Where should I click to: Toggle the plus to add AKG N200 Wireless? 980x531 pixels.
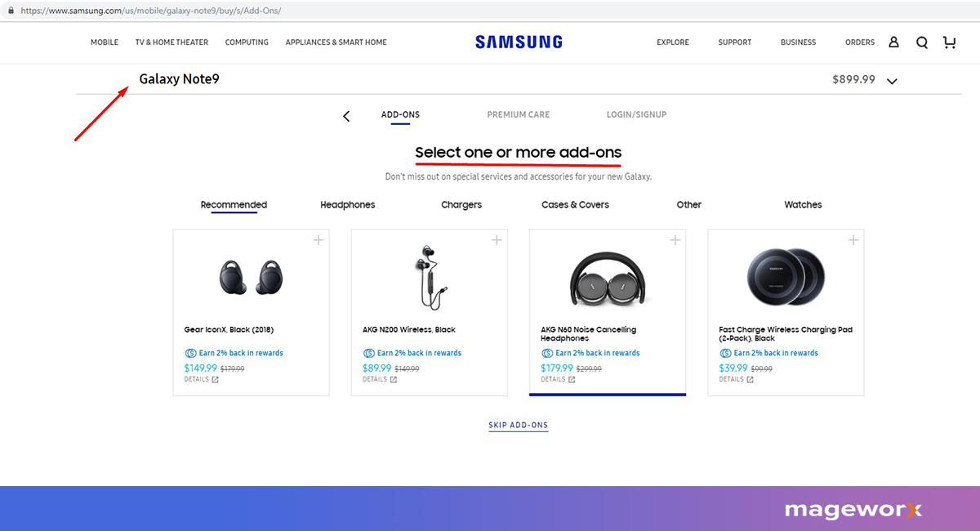click(496, 239)
